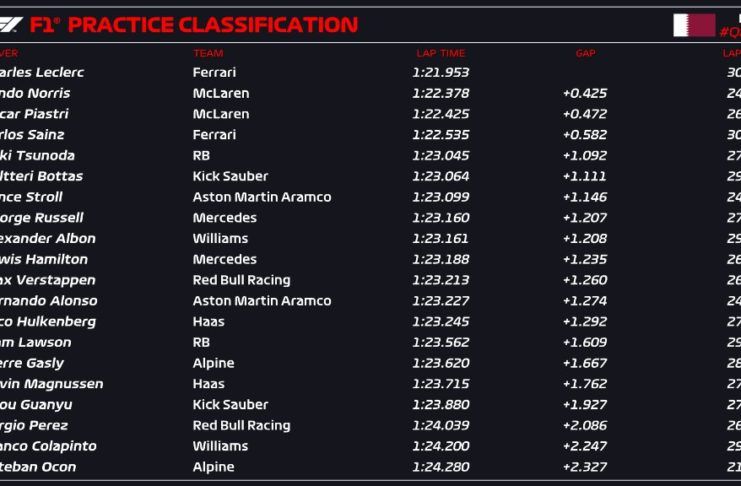The width and height of the screenshot is (741, 486).
Task: Click Esteban Ocon's lap time 1:24.280
Action: 440,466
